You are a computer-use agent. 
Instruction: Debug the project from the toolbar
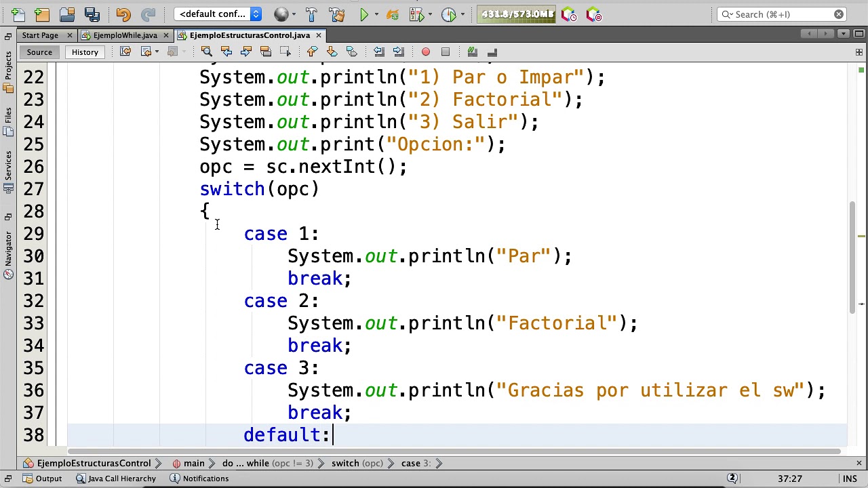point(416,14)
